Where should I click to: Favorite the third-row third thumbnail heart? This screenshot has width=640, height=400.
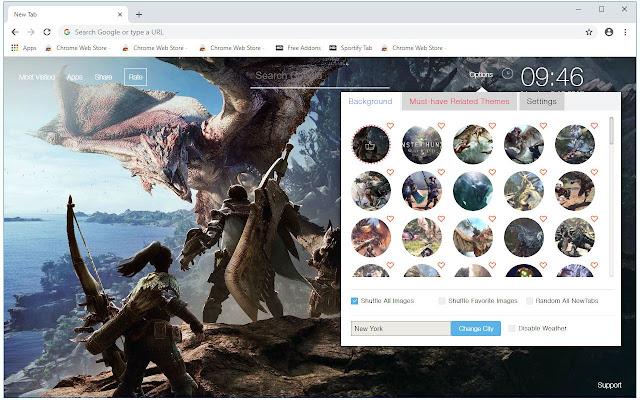click(x=492, y=219)
